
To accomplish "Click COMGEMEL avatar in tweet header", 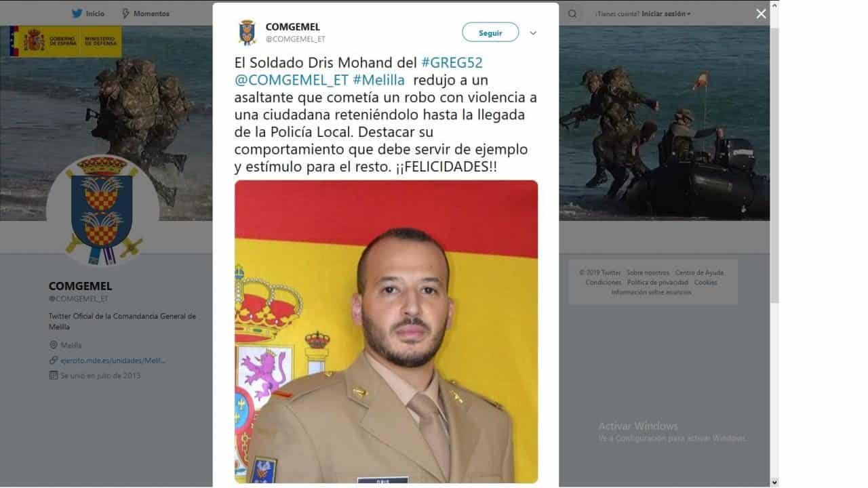I will coord(248,33).
